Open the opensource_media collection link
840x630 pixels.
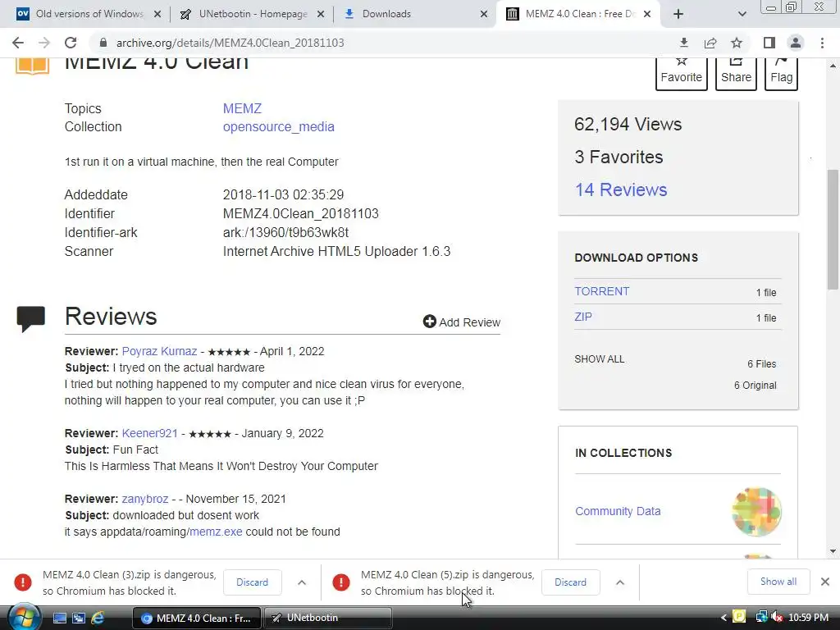click(x=279, y=127)
